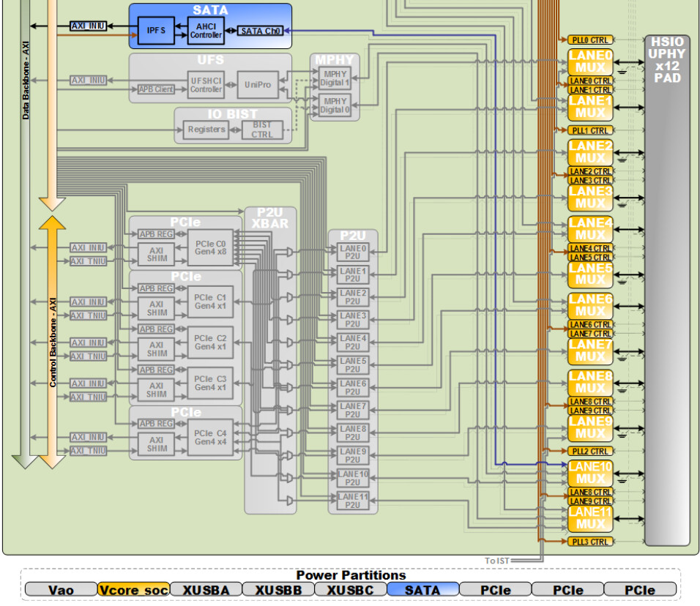Click the Registers box in IO BIST
This screenshot has width=700, height=606.
(206, 130)
